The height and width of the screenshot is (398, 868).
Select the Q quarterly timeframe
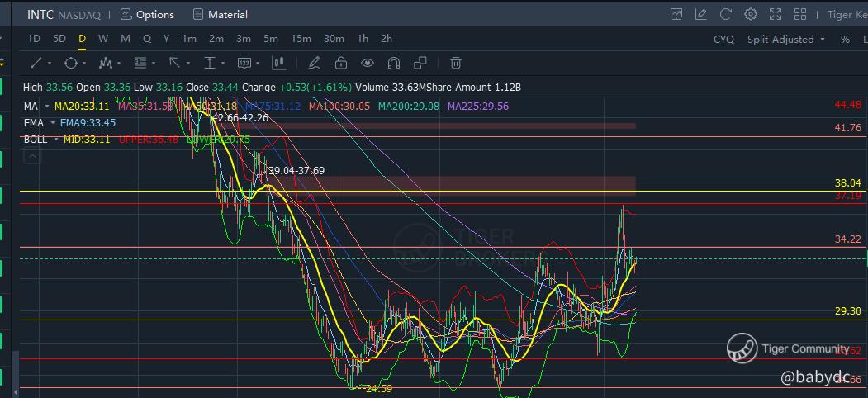pyautogui.click(x=147, y=39)
